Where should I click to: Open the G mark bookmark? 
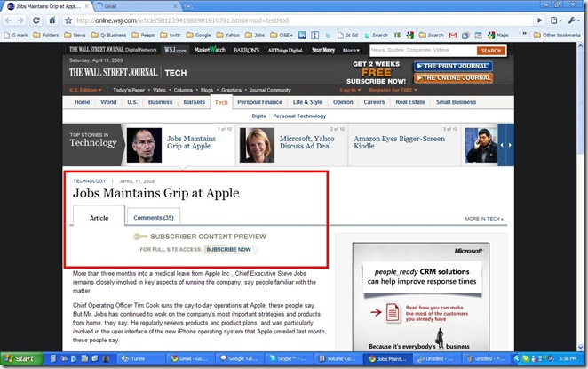16,36
